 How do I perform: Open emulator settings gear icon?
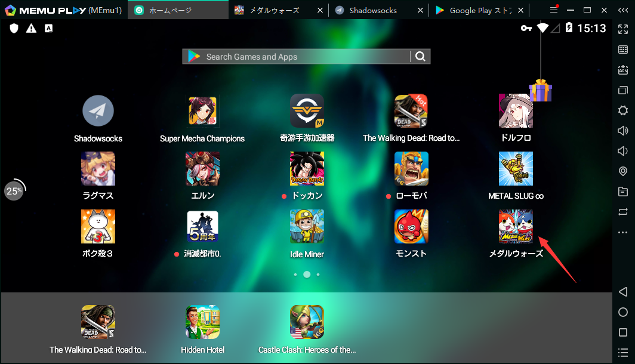coord(623,110)
